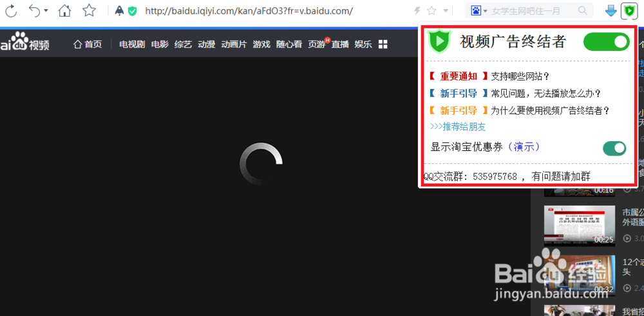Click the green security shield in address bar

click(x=132, y=11)
